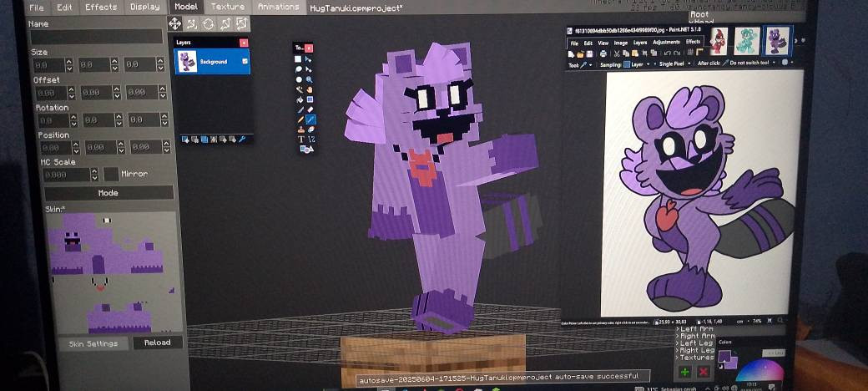Screen dimensions: 868x391
Task: Open the Paint.NET Adjustments menu
Action: pos(666,42)
